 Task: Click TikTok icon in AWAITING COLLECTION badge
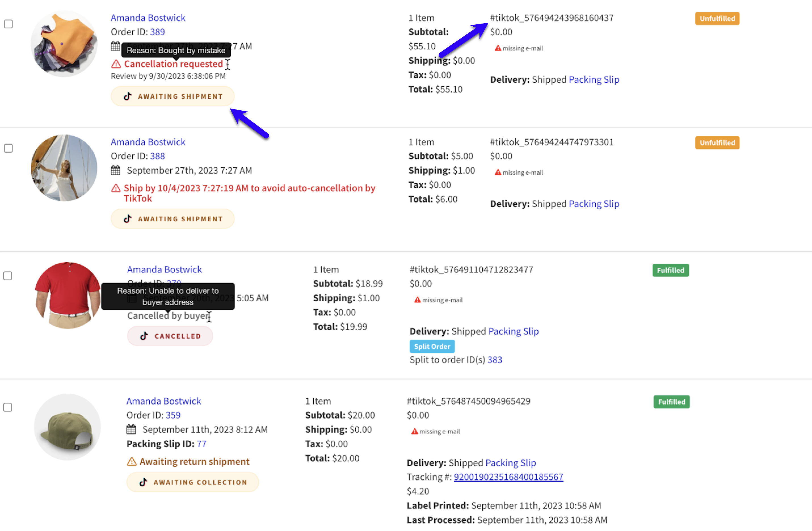143,482
